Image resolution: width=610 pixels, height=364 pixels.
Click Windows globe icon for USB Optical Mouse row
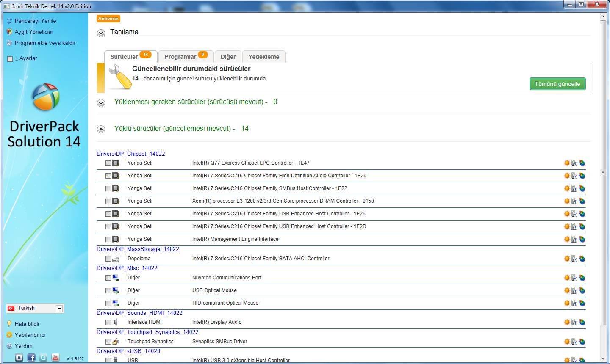(582, 290)
